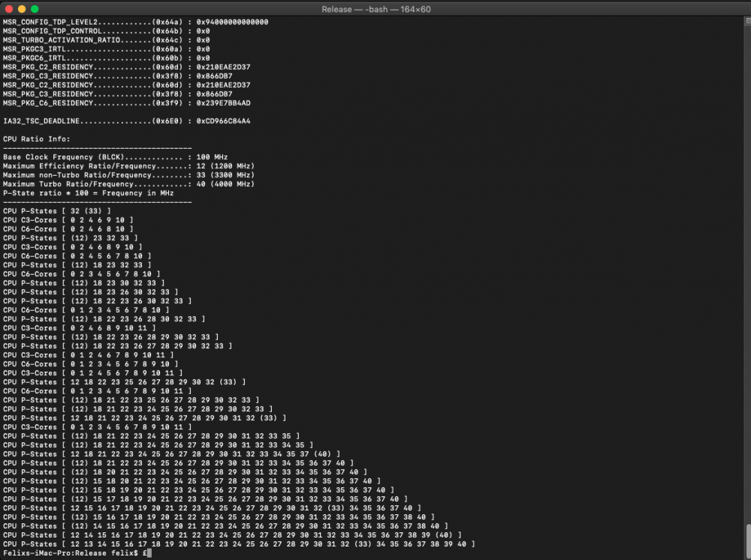Screen dimensions: 751x560
Task: Click the cursor after the 'felix$' prompt
Action: 149,552
